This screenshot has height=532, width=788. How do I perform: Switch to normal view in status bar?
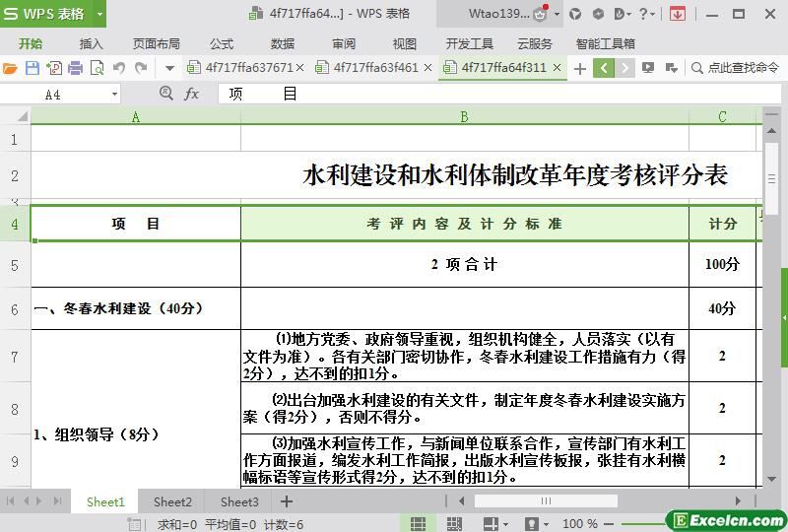click(418, 523)
